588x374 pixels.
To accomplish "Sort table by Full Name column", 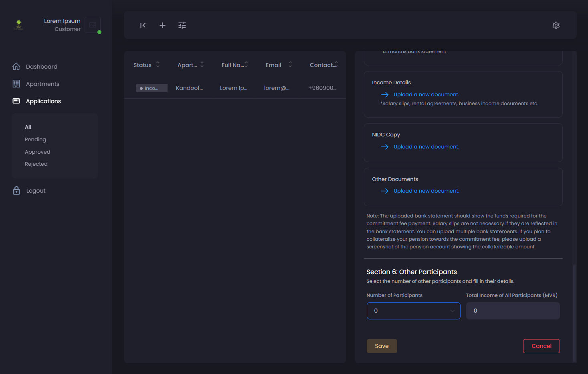I will [246, 65].
